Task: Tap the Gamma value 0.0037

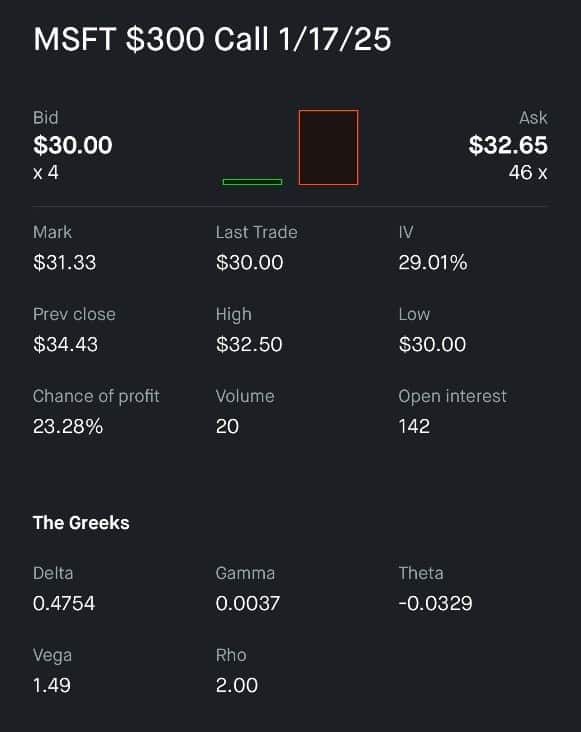Action: 247,603
